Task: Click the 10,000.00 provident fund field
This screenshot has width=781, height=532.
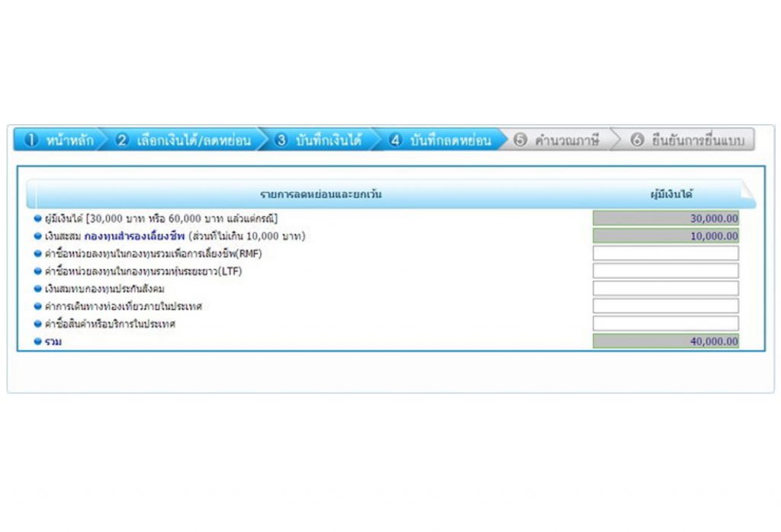Action: tap(665, 236)
